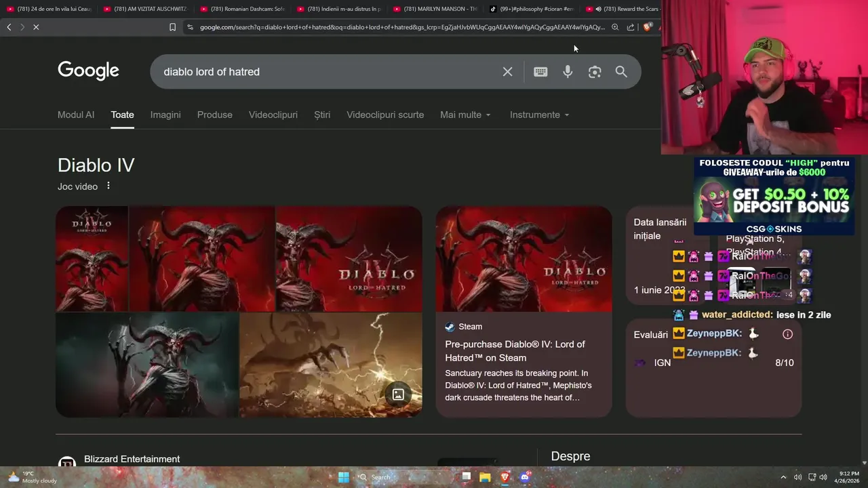The width and height of the screenshot is (868, 488).
Task: Stop page loading with the X button
Action: tap(36, 27)
